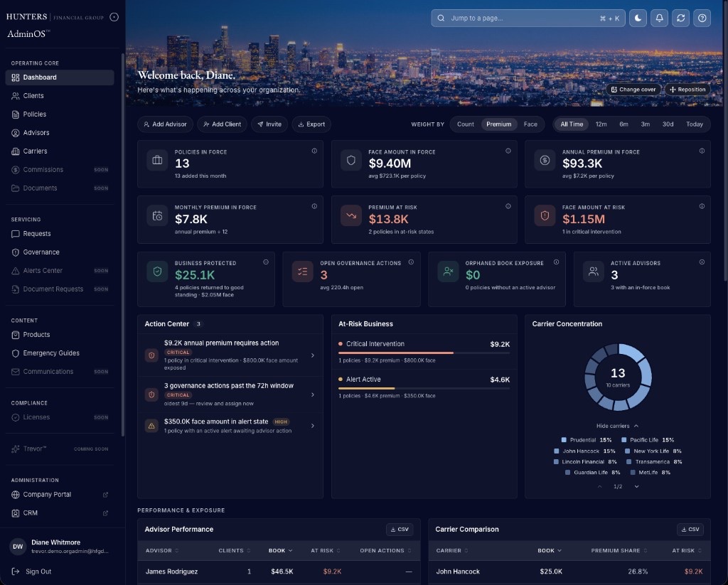
Task: Select the Today time range
Action: [694, 124]
